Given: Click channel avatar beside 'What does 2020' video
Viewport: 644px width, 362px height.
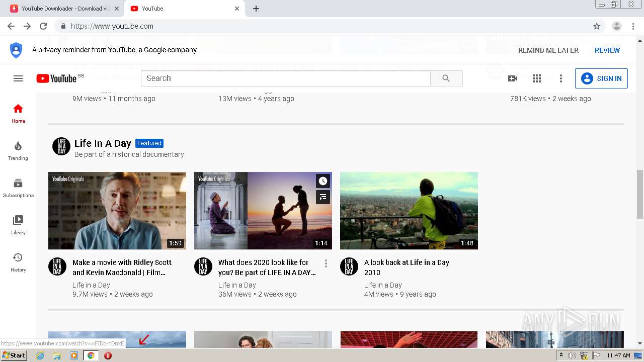Looking at the screenshot, I should (203, 266).
